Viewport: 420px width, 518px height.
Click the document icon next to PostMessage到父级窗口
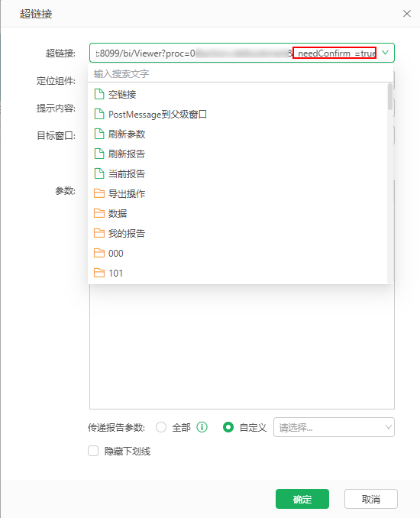tap(99, 114)
